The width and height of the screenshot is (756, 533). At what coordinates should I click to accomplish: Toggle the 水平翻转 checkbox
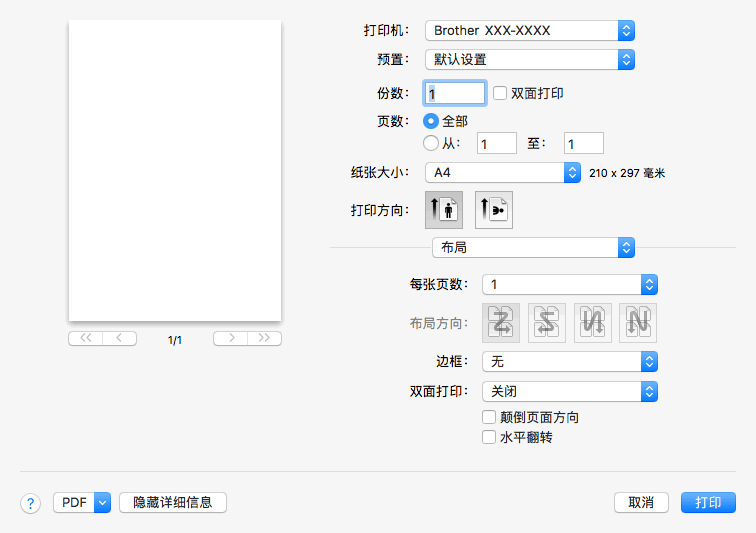pyautogui.click(x=489, y=437)
